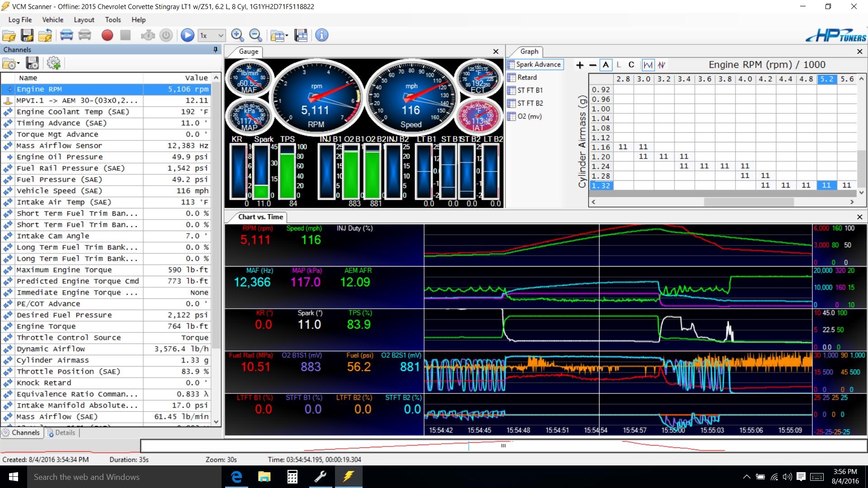Click the gray stop recording square
This screenshot has height=488, width=868.
tap(125, 35)
